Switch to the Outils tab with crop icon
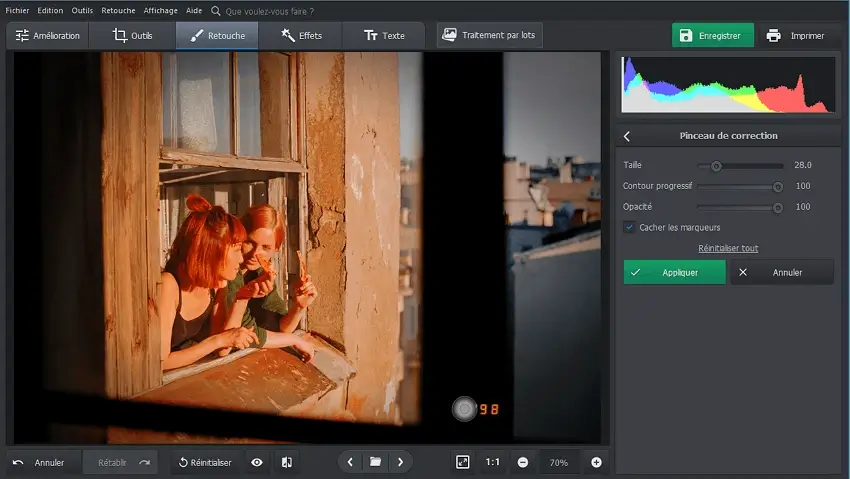This screenshot has height=479, width=850. coord(132,36)
